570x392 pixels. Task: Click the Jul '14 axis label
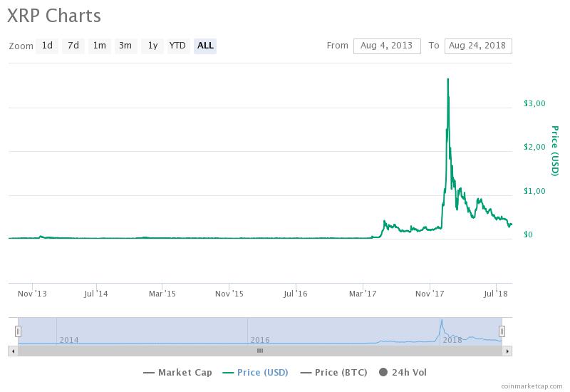tap(96, 294)
